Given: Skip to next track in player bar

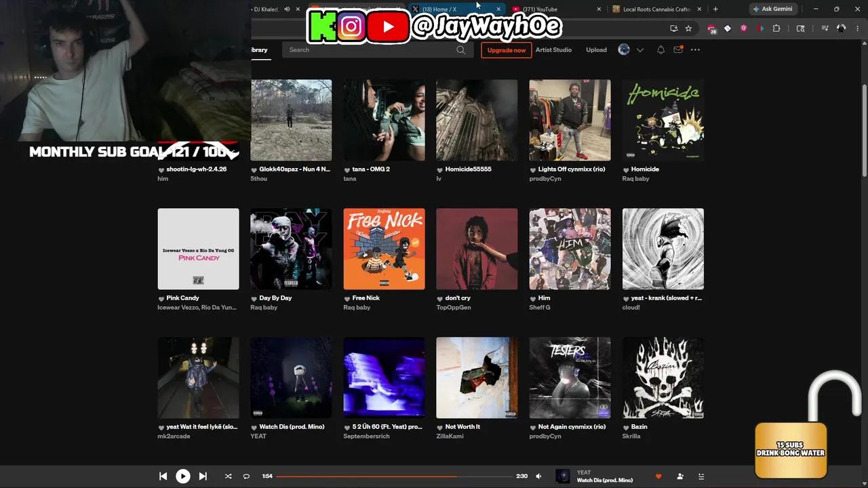Looking at the screenshot, I should pos(203,476).
